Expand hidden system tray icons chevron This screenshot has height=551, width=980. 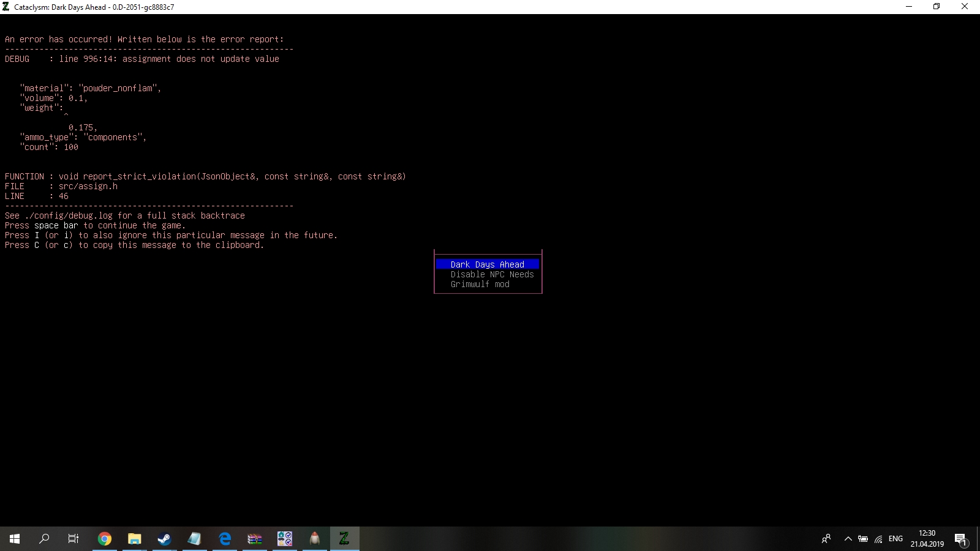pyautogui.click(x=848, y=539)
